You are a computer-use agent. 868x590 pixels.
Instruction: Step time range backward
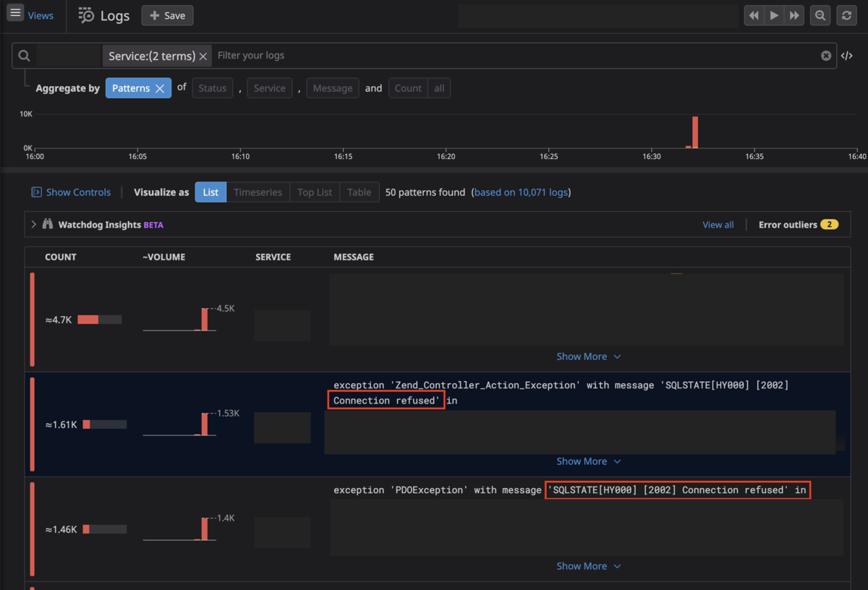coord(754,15)
